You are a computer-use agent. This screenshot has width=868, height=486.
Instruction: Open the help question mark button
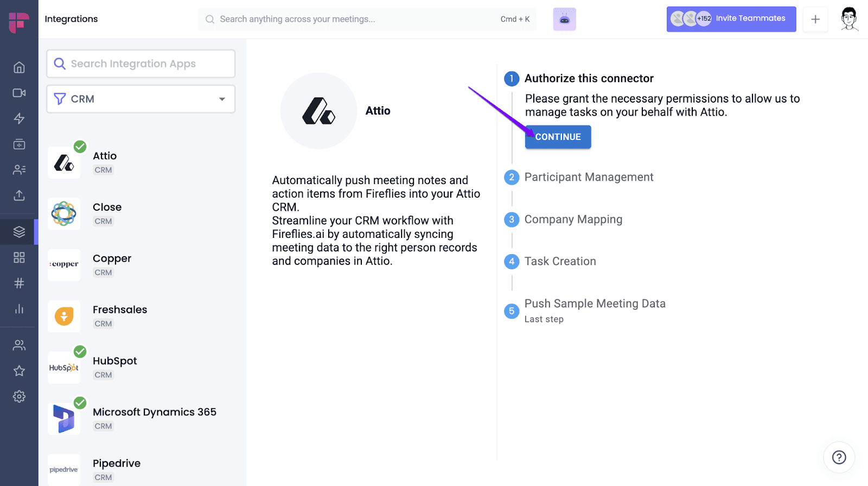pyautogui.click(x=839, y=457)
